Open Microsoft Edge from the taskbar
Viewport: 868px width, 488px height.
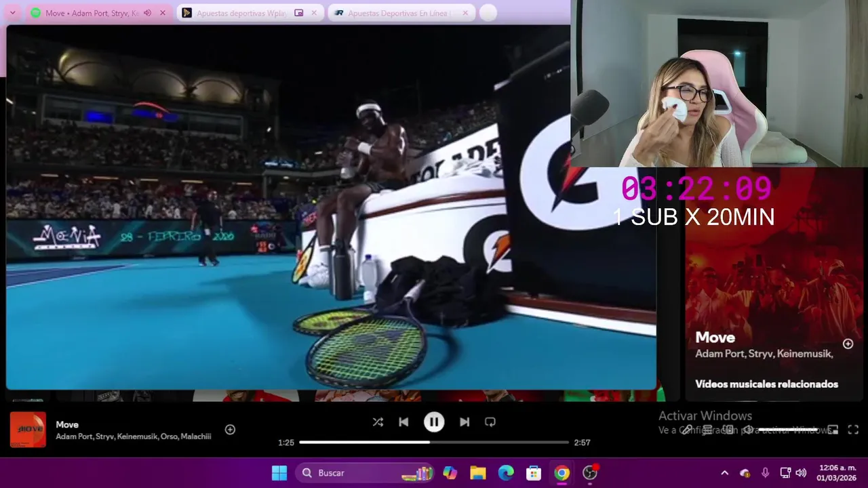coord(506,473)
